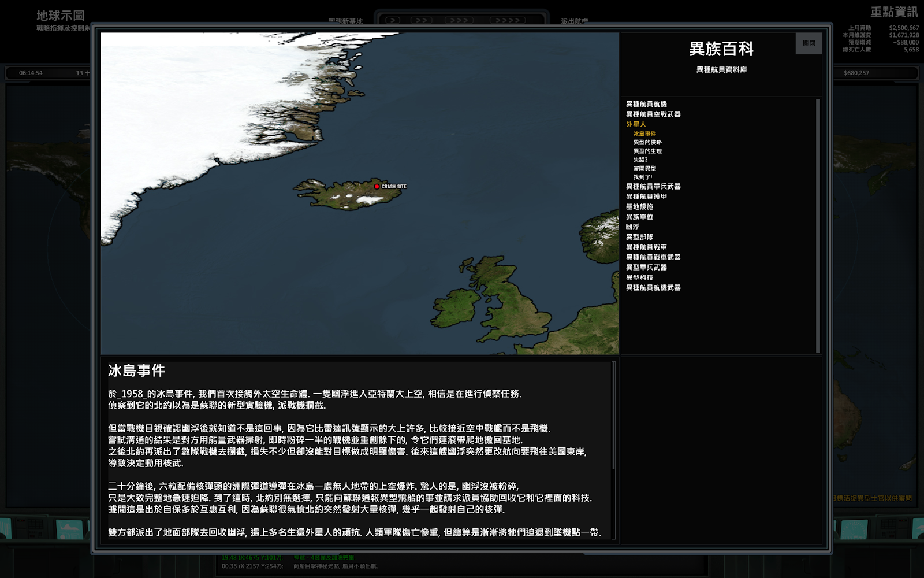Set triple-arrow game speed in Geoscape behind
Screen dimensions: 924x578
(459, 20)
